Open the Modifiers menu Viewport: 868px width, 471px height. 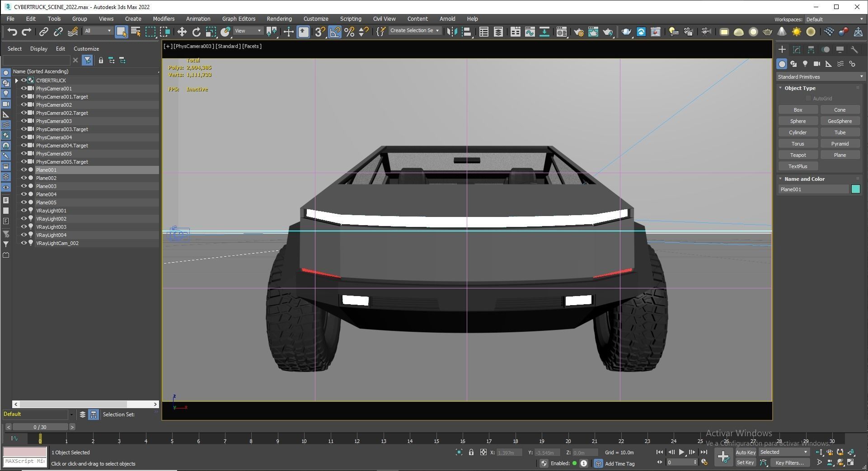pyautogui.click(x=164, y=19)
